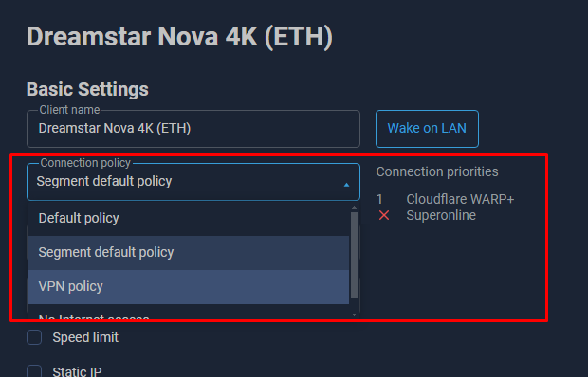Focus the Client name input field
588x377 pixels.
pos(193,129)
